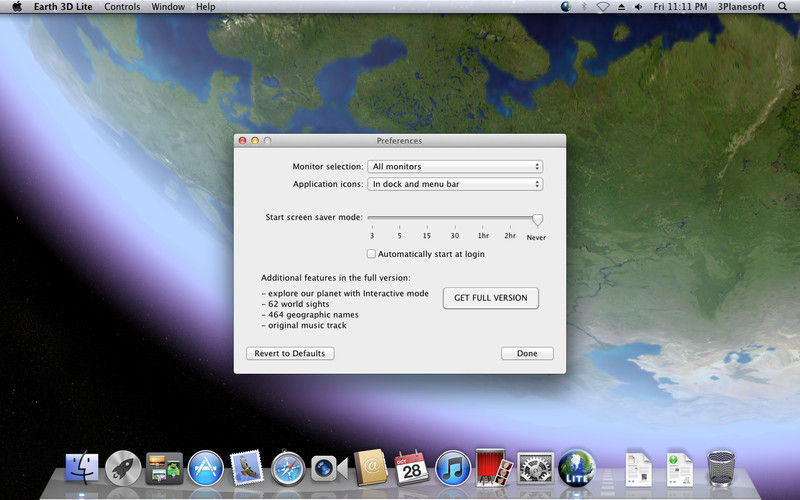Open System Preferences gear icon

(x=535, y=468)
